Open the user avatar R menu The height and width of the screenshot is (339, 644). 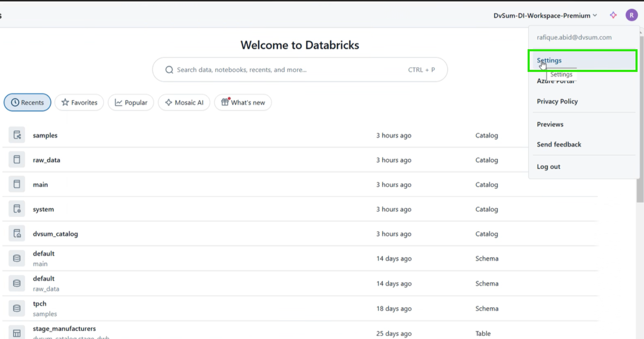pyautogui.click(x=631, y=15)
